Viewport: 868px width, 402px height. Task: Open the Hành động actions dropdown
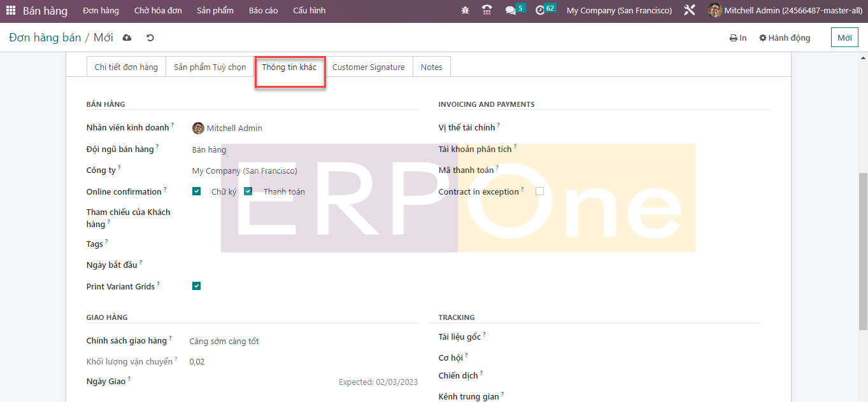[785, 38]
